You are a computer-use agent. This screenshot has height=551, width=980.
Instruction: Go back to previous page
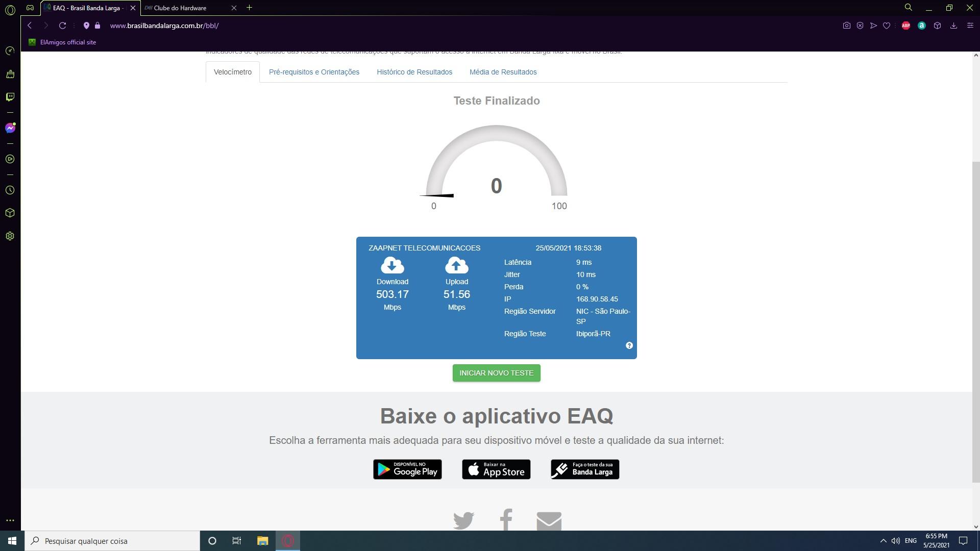point(30,26)
